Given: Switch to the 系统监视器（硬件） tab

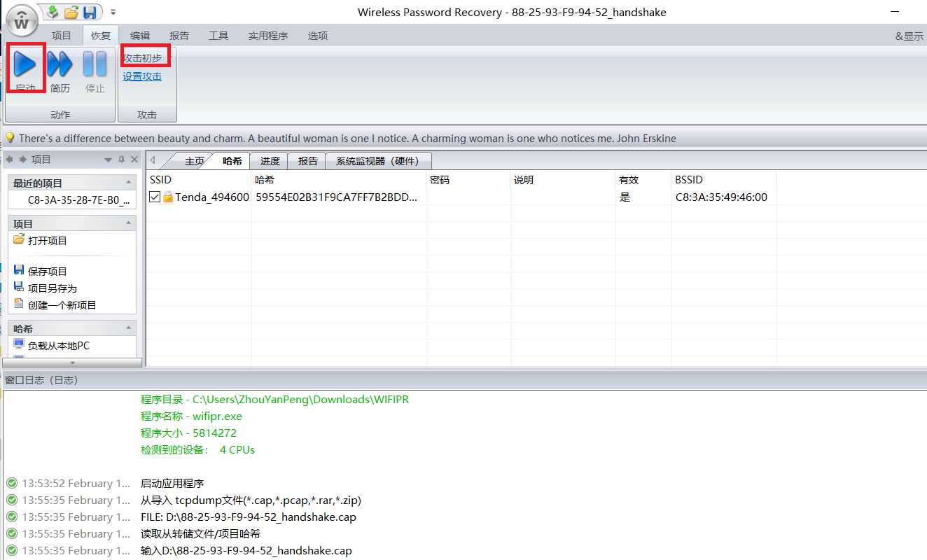Looking at the screenshot, I should point(377,161).
